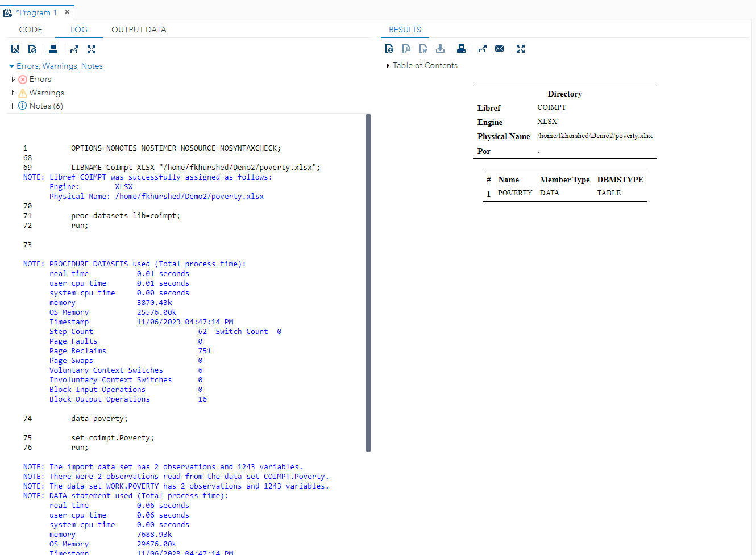Image resolution: width=756 pixels, height=555 pixels.
Task: Close the Program 1 tab
Action: (67, 12)
